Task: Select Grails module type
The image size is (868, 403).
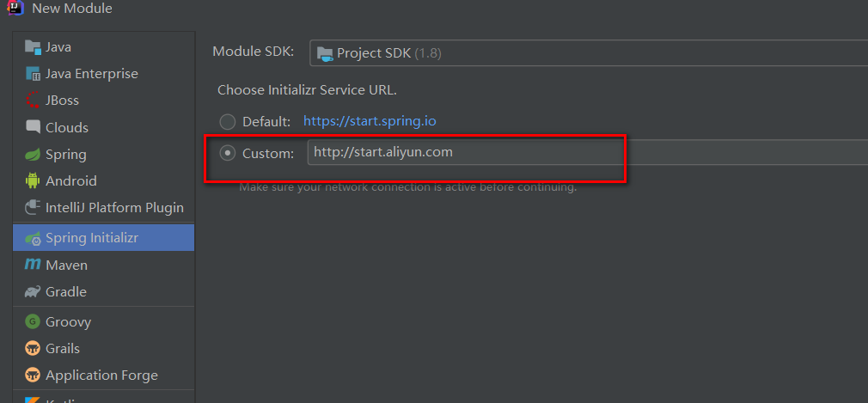Action: click(103, 349)
